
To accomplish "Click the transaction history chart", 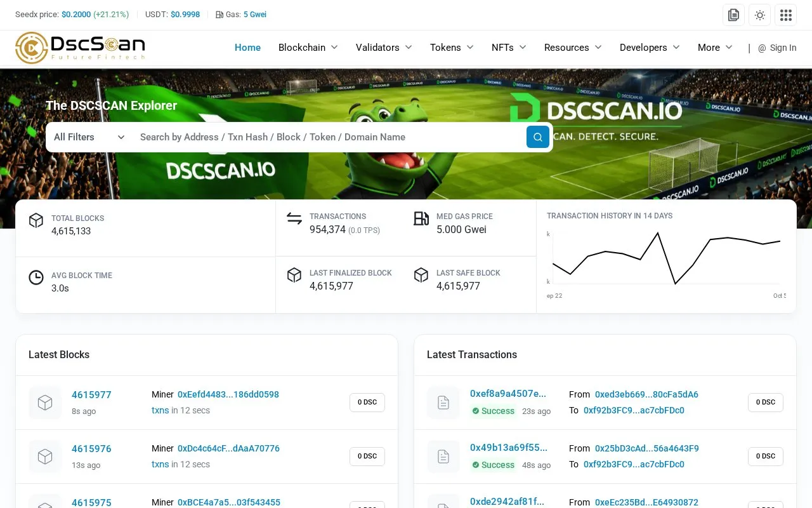I will pos(666,259).
